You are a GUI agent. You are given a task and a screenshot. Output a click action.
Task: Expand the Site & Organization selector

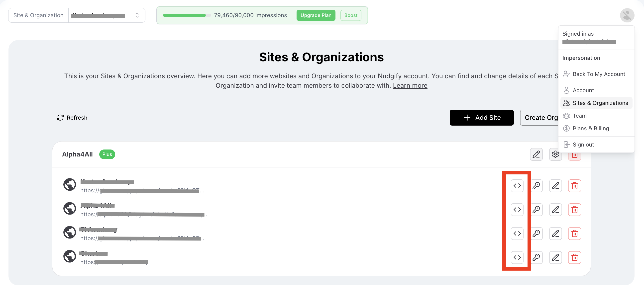[x=107, y=15]
